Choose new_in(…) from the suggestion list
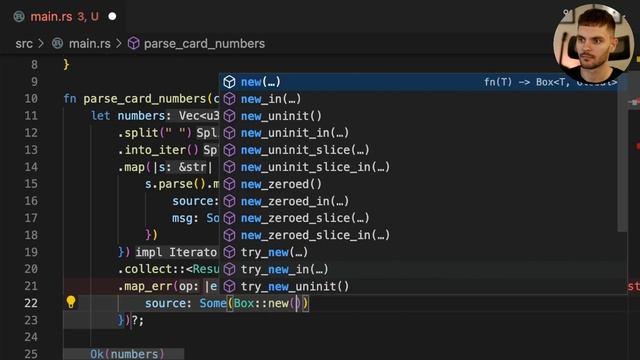640x360 pixels. pos(420,99)
